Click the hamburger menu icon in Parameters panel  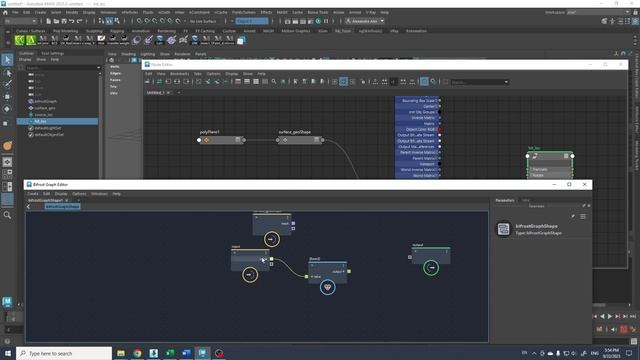click(x=583, y=216)
